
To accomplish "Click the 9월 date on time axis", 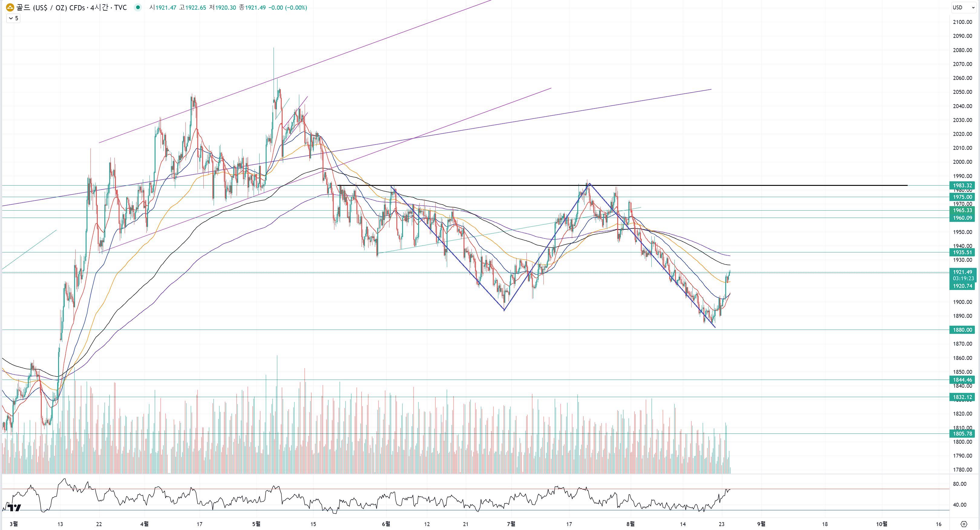I will coord(761,524).
